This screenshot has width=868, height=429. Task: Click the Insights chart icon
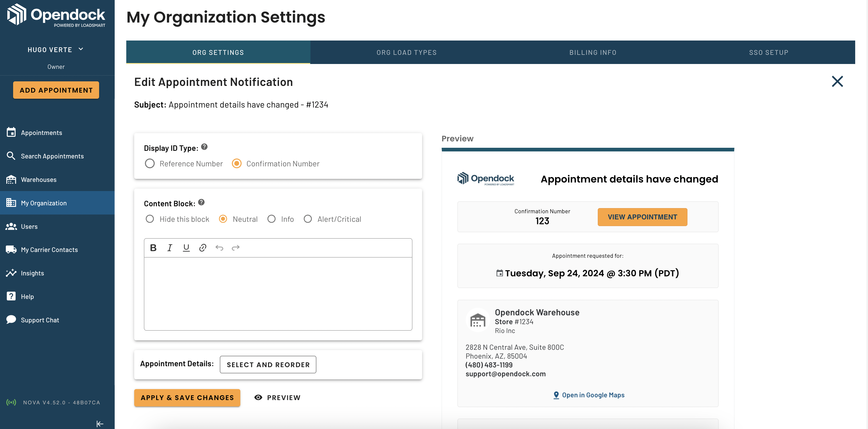tap(11, 273)
